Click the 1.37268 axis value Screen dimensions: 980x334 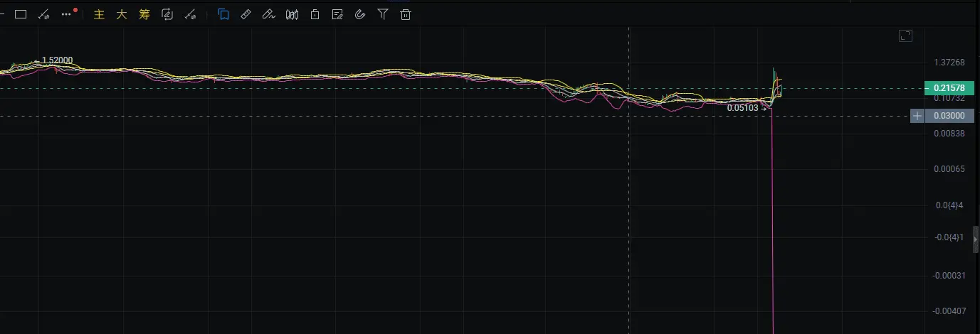tap(949, 63)
